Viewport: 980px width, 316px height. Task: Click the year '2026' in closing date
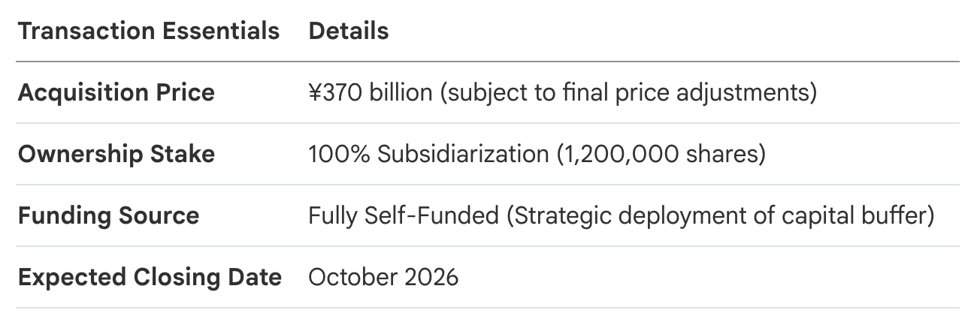(431, 278)
